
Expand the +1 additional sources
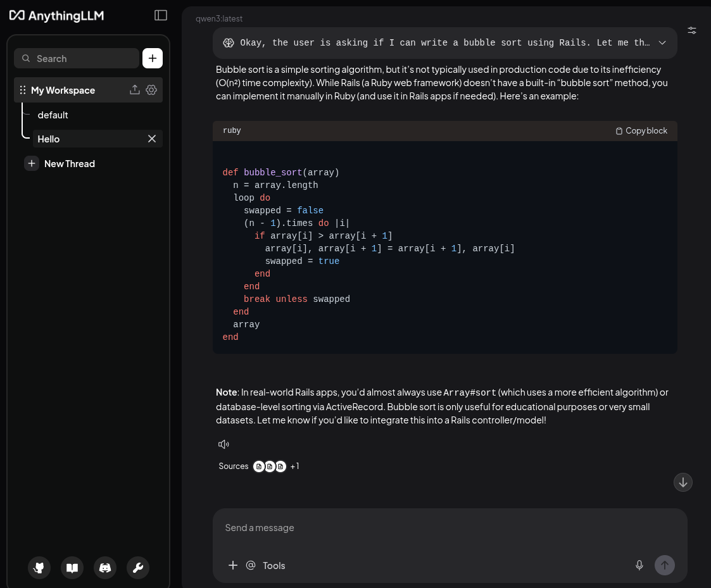click(295, 466)
